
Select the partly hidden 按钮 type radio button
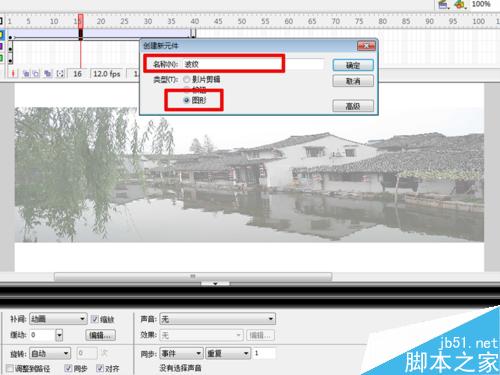tap(186, 89)
